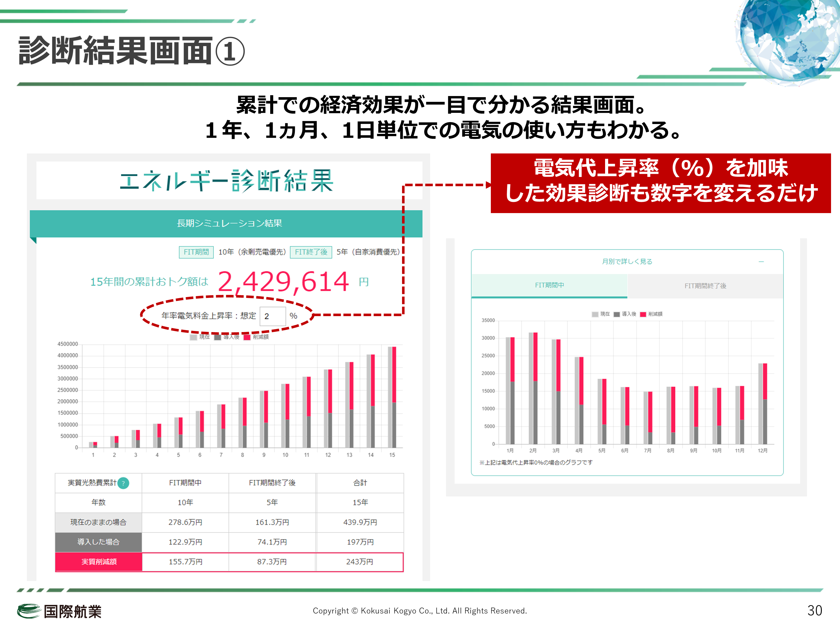Click the 439.9万円 table cell
Viewport: 840px width, 630px height.
coord(360,522)
